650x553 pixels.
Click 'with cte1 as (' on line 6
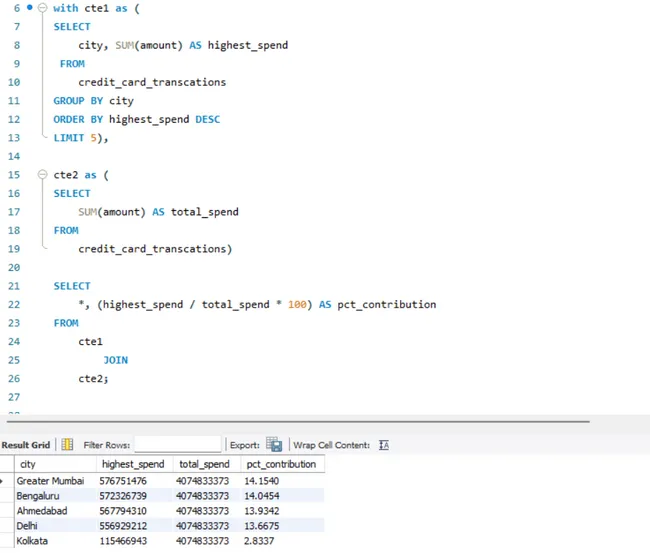pyautogui.click(x=96, y=8)
